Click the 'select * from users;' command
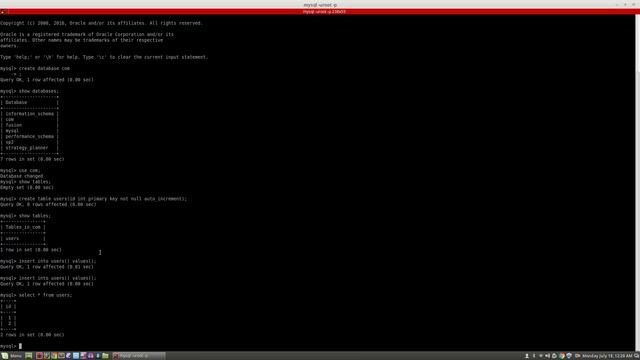Image resolution: width=640 pixels, height=360 pixels. tap(45, 295)
